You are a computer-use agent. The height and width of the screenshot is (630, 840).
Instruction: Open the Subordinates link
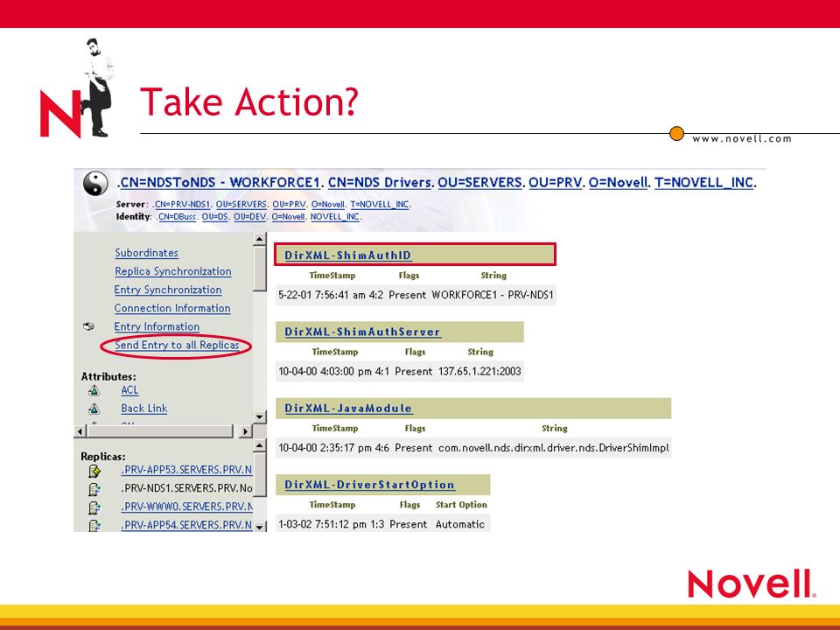[146, 253]
